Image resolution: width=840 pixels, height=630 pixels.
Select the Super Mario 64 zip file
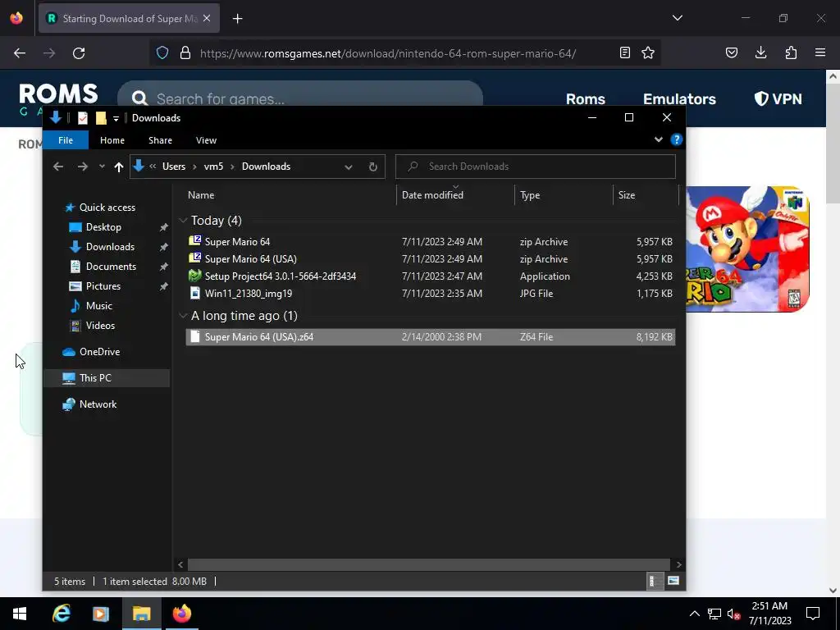pyautogui.click(x=430, y=242)
